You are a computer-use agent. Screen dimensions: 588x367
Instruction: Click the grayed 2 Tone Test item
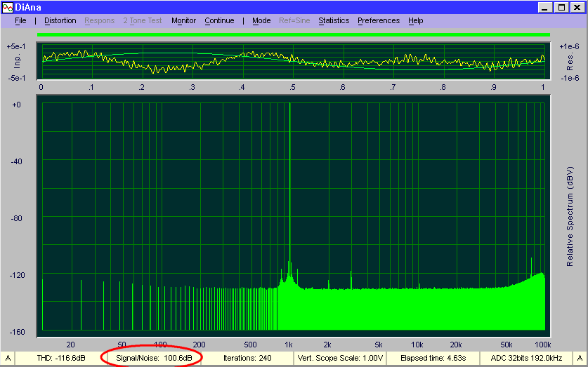point(143,20)
